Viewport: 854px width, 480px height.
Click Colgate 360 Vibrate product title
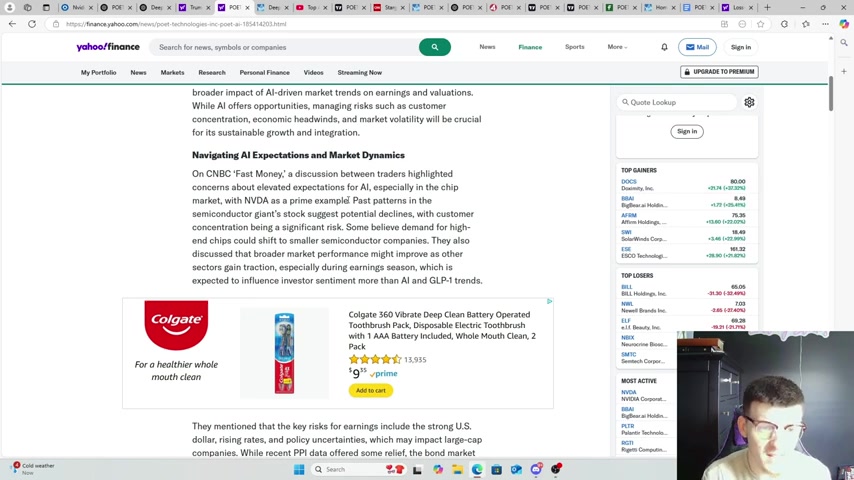coord(442,330)
